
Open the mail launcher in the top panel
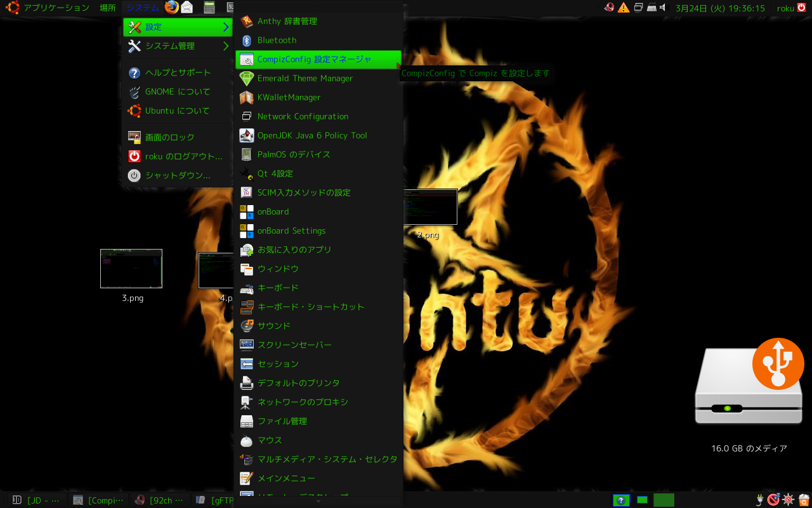(187, 8)
